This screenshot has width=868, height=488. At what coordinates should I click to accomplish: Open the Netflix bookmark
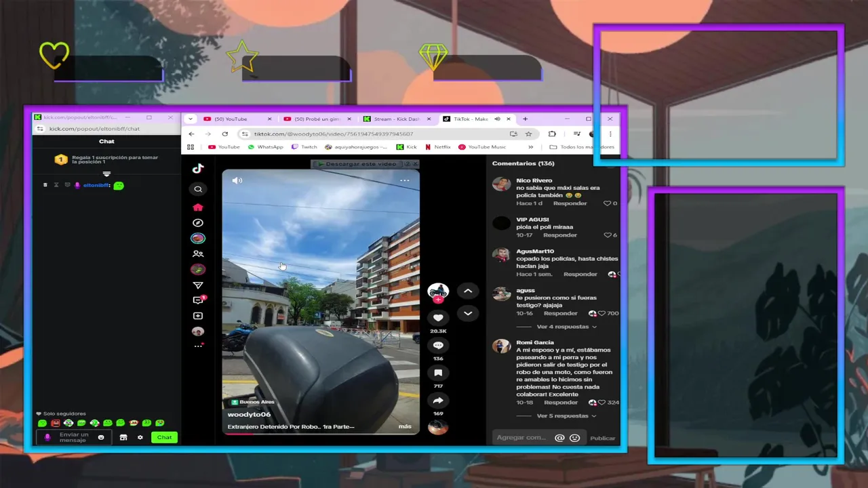pos(437,147)
